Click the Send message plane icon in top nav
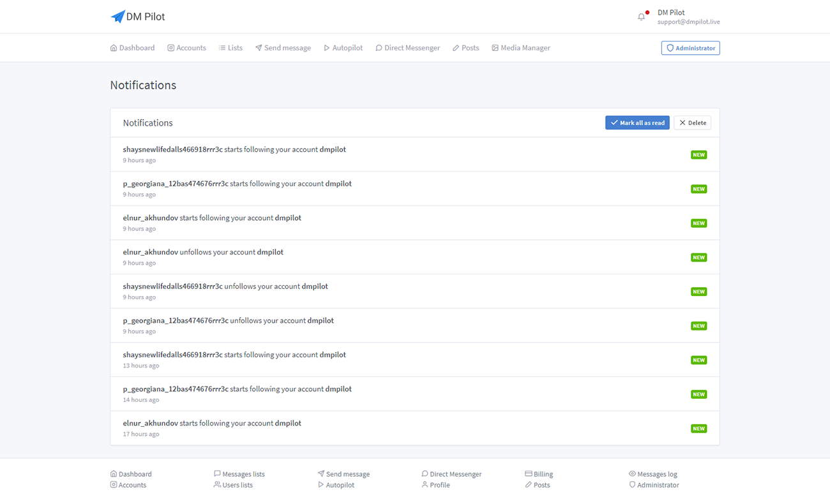This screenshot has width=830, height=504. point(259,48)
